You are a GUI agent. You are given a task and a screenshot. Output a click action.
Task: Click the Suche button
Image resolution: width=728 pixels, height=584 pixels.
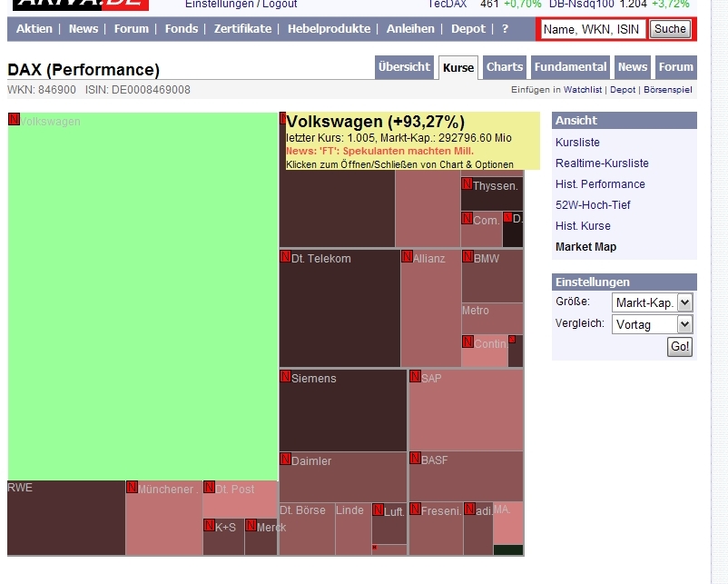(x=670, y=29)
